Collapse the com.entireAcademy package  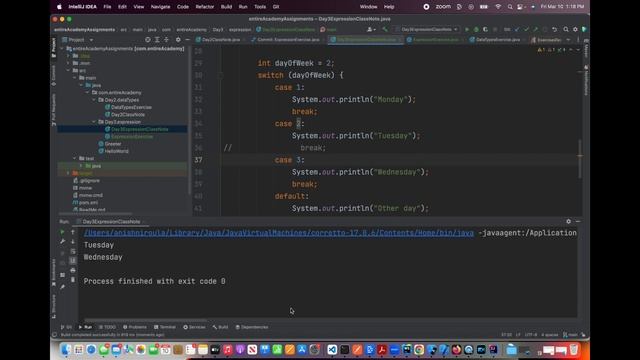[87, 93]
